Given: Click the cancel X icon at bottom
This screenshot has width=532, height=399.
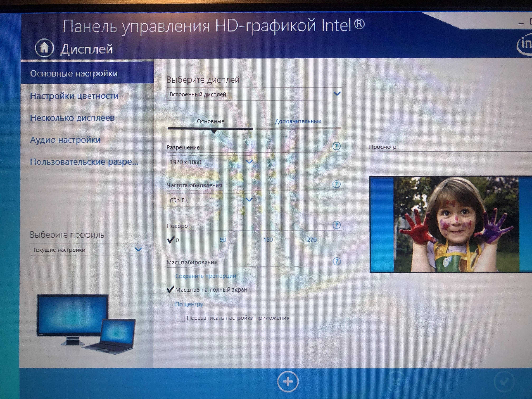Looking at the screenshot, I should pyautogui.click(x=396, y=382).
